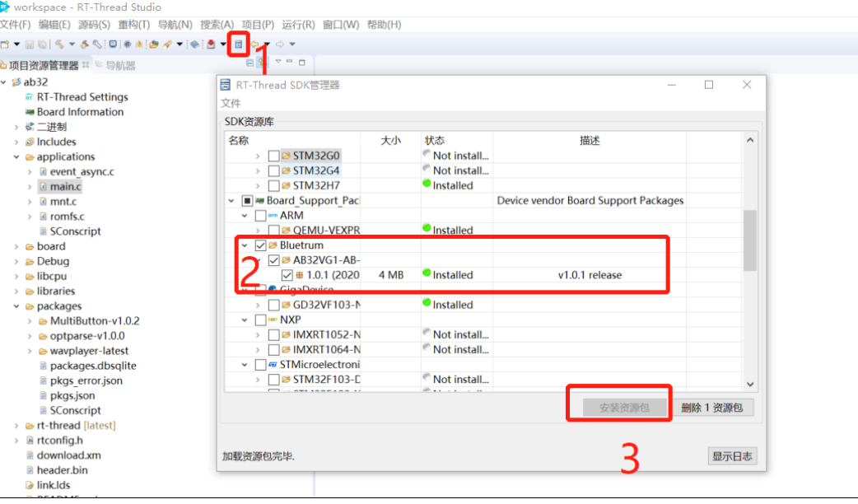Click the open element toolbar icon
This screenshot has width=858, height=504.
click(154, 44)
